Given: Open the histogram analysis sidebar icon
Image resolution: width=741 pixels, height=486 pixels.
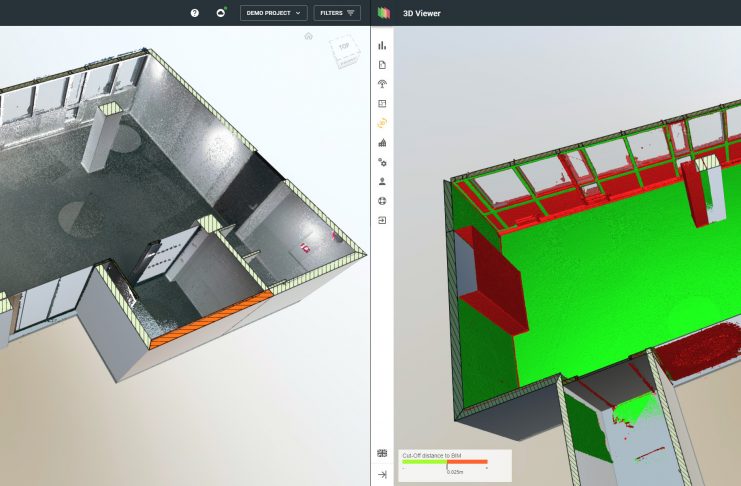Looking at the screenshot, I should 382,143.
